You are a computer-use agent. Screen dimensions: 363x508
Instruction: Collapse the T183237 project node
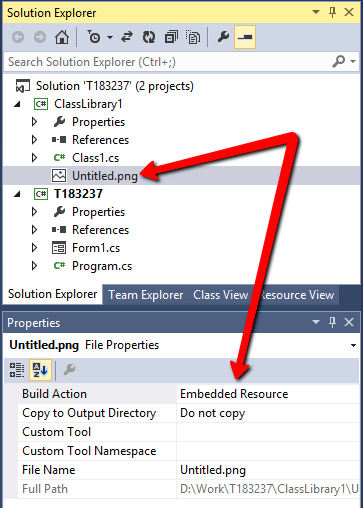click(17, 194)
